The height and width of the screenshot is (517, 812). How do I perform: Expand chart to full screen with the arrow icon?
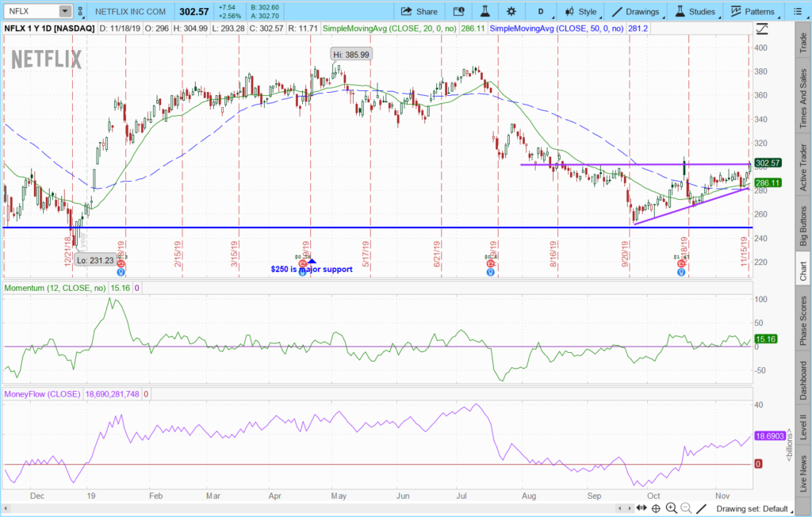[762, 29]
